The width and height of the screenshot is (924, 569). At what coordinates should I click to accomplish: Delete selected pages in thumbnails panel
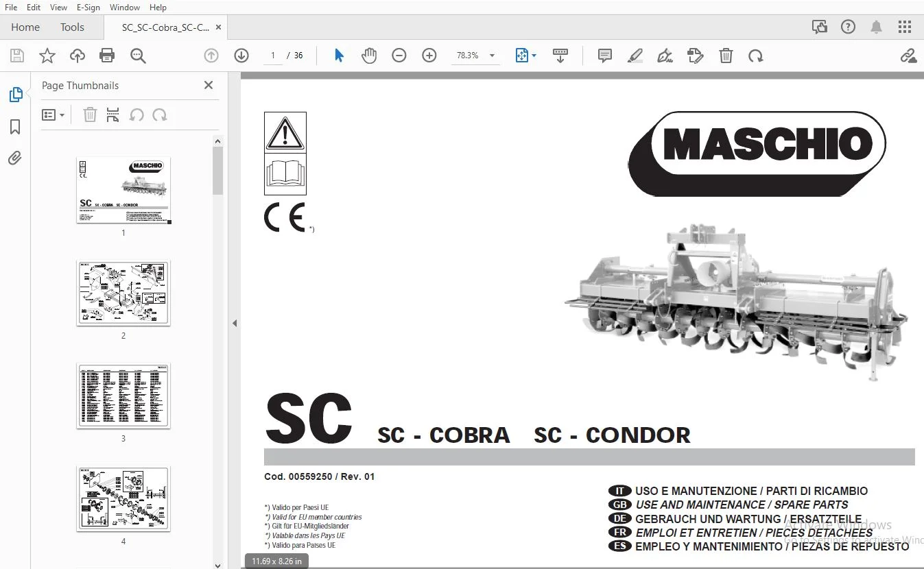[x=90, y=115]
